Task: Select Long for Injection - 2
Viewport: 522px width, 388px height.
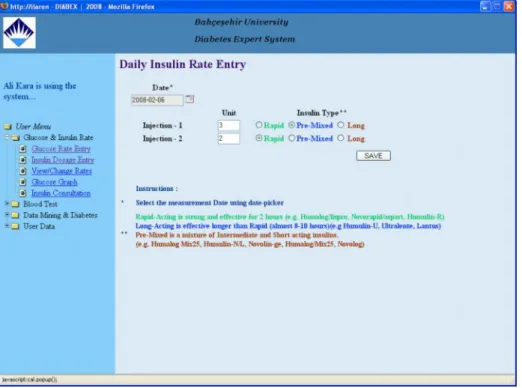Action: click(x=340, y=138)
